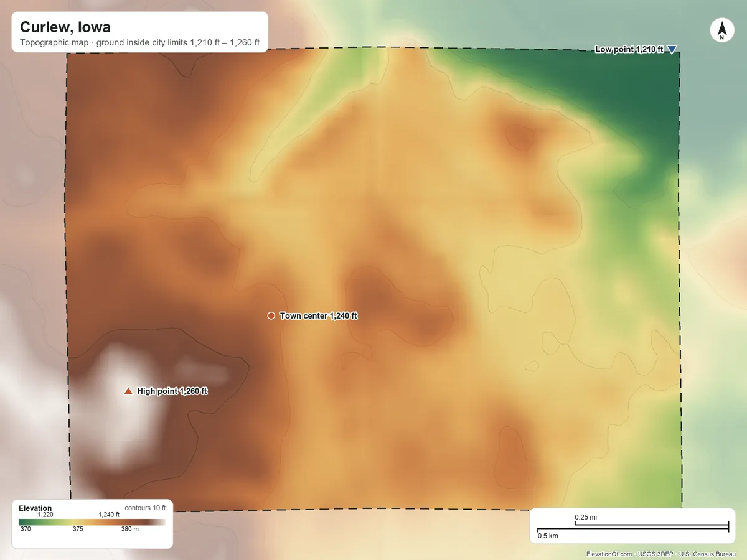Click the '1,220' legend tick label
This screenshot has width=747, height=560.
point(46,515)
